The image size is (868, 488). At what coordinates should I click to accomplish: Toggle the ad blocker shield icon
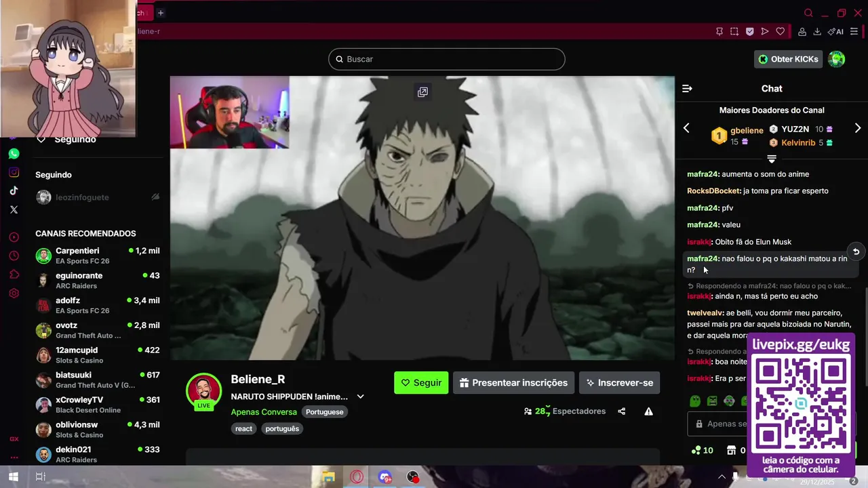pyautogui.click(x=749, y=31)
